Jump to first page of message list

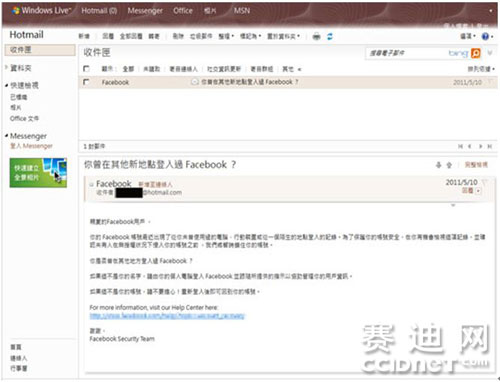[460, 146]
